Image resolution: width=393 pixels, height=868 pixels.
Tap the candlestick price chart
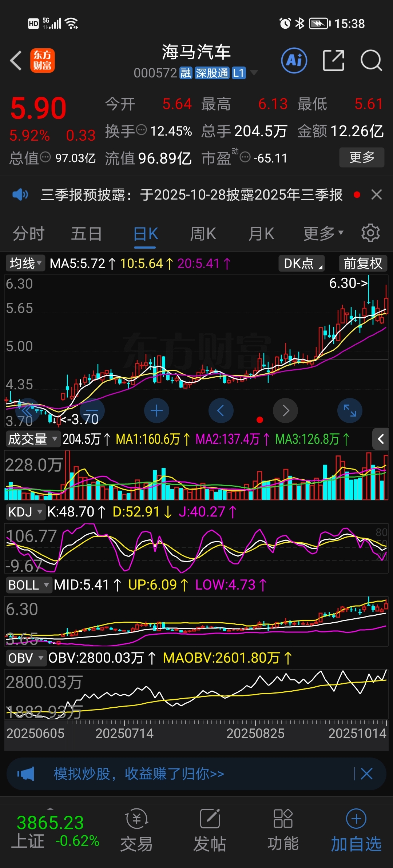(x=196, y=351)
